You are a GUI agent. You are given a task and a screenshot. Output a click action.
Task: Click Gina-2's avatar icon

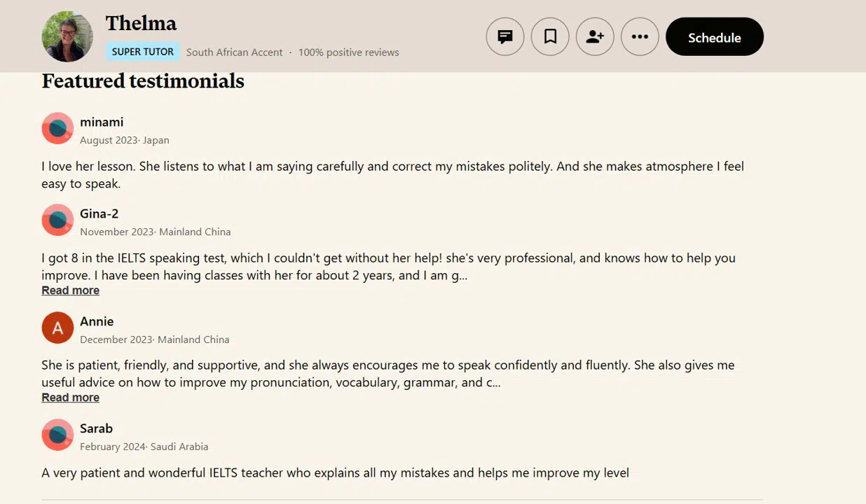(57, 220)
